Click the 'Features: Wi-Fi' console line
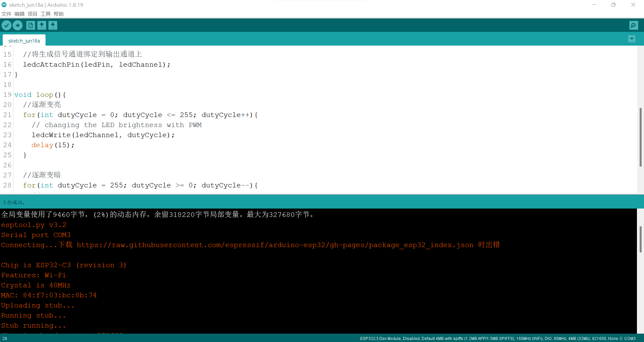 tap(34, 275)
